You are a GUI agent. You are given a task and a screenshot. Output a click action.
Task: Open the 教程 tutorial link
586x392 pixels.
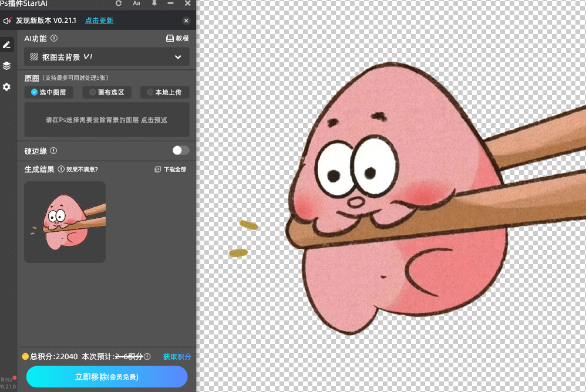point(177,38)
